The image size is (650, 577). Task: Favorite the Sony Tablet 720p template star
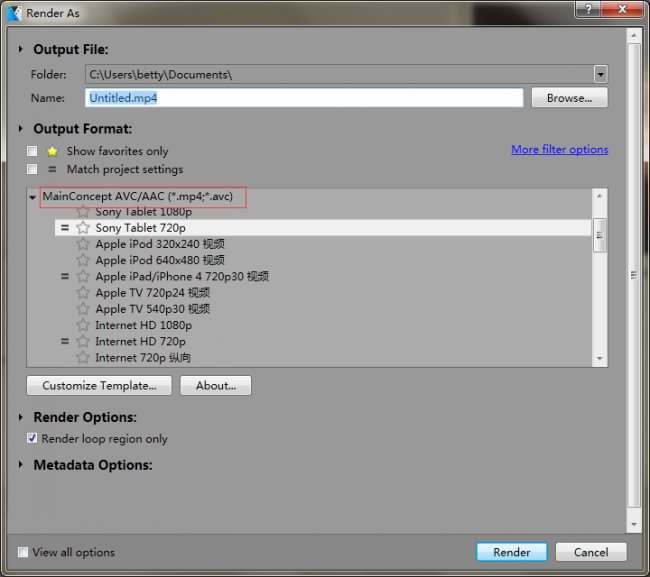[x=83, y=228]
